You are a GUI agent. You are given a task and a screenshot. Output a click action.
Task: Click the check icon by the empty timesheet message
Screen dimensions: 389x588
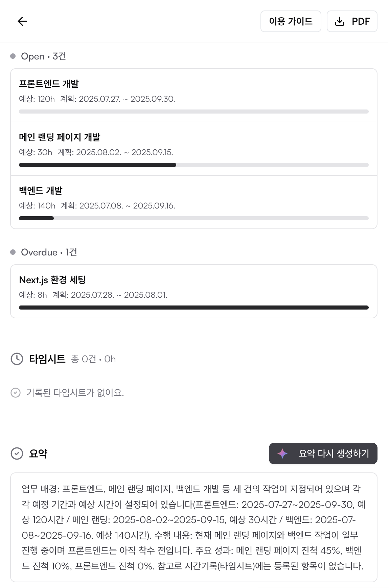16,393
